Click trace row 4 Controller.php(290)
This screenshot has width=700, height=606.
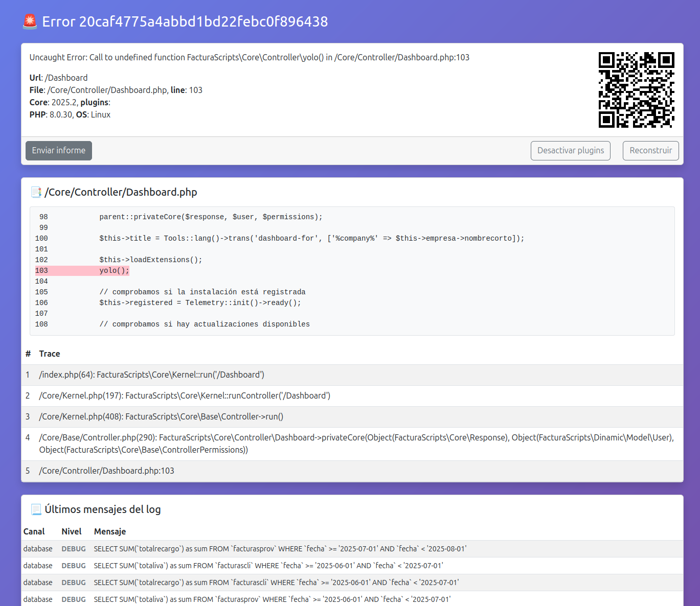(x=356, y=444)
